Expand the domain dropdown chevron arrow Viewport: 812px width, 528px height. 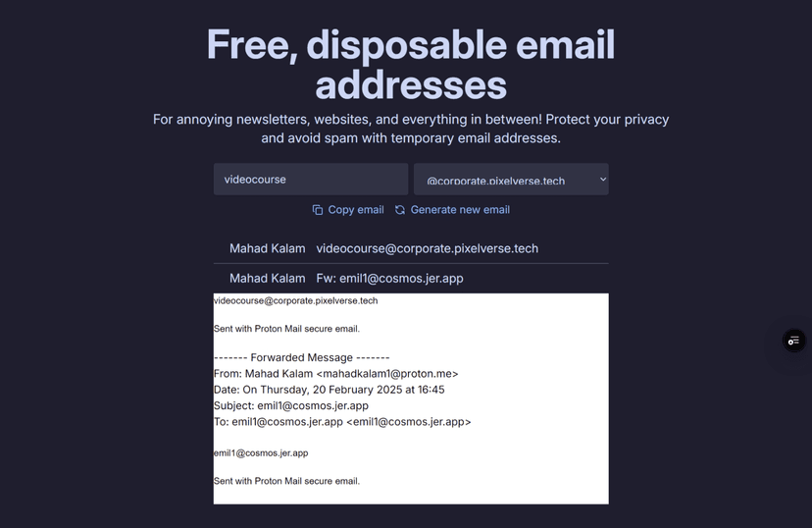click(603, 180)
